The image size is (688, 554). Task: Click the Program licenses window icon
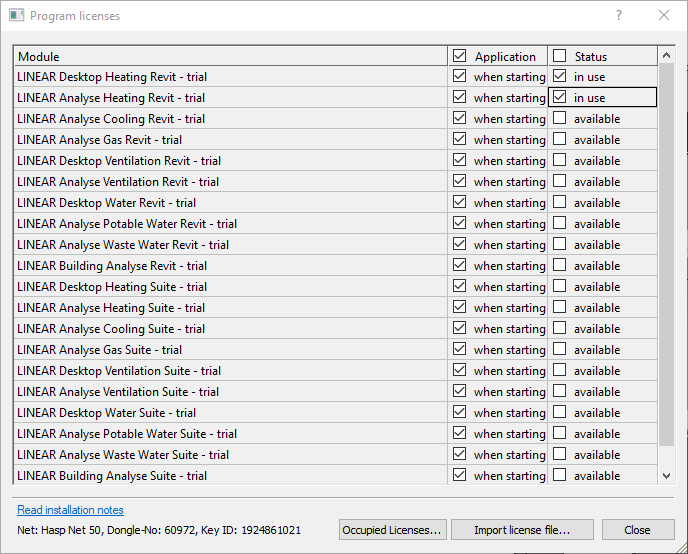16,15
